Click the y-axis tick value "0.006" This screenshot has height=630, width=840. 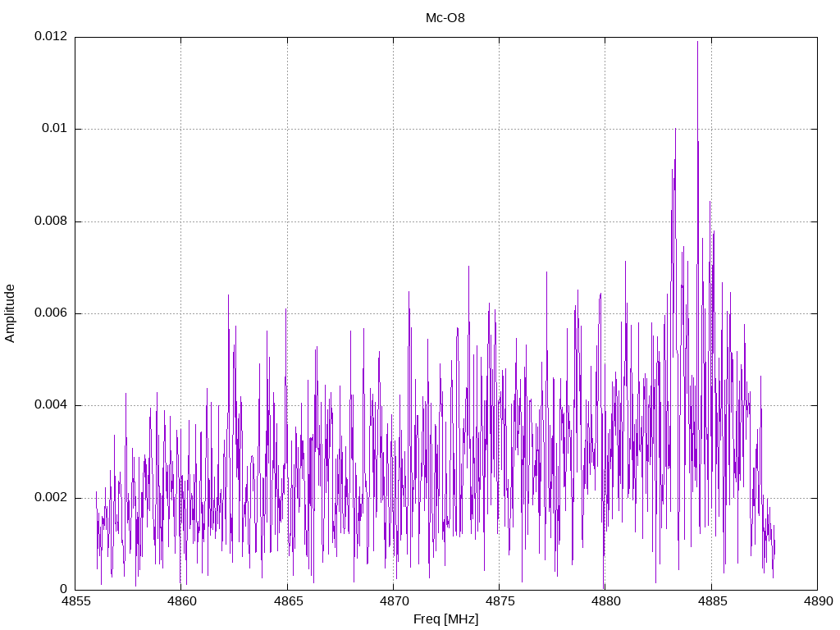tap(51, 313)
